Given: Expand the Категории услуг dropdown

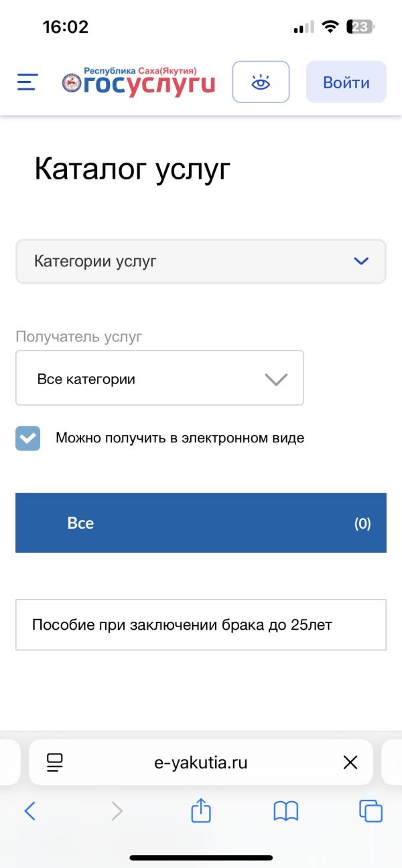Looking at the screenshot, I should coord(201,262).
